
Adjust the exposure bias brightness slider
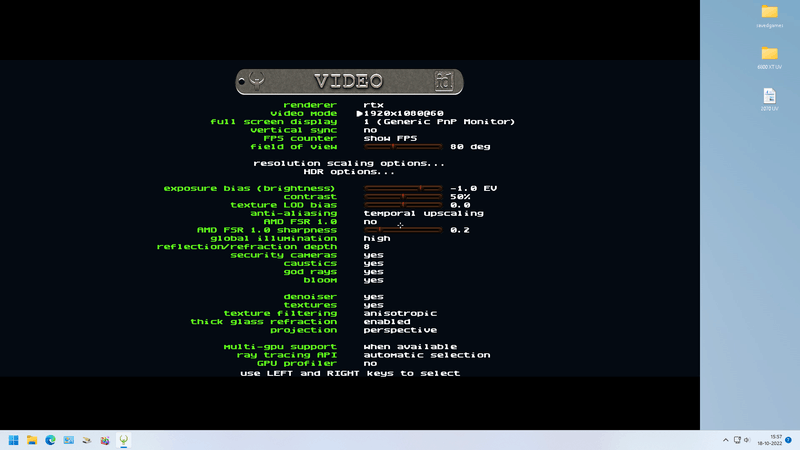(403, 188)
